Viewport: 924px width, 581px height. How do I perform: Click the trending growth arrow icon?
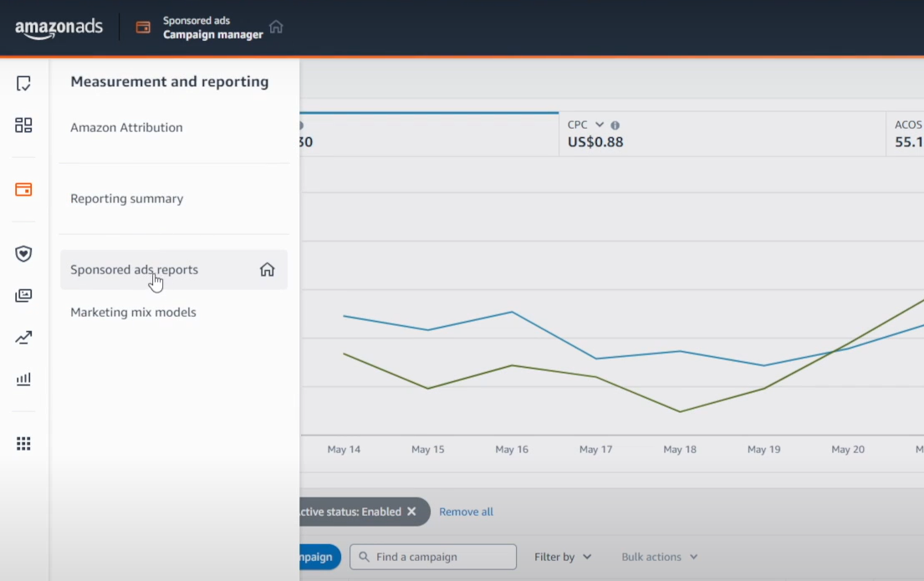[x=23, y=337]
